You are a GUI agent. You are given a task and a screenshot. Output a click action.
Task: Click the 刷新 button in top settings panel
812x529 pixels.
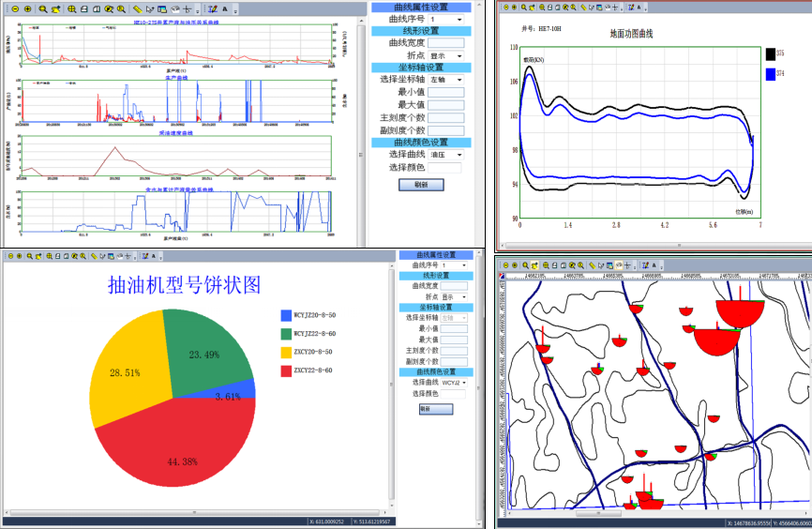pos(421,185)
